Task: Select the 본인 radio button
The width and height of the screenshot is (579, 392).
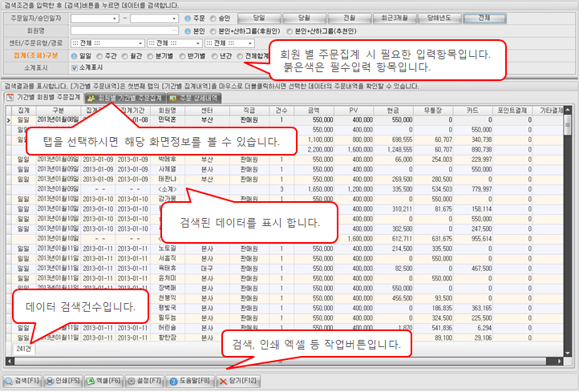Action: click(188, 31)
